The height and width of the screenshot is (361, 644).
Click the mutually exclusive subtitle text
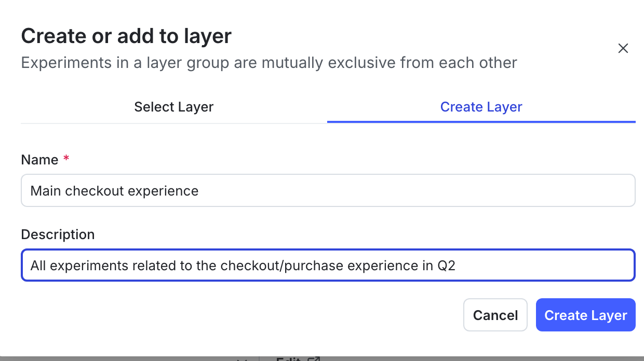[x=269, y=62]
